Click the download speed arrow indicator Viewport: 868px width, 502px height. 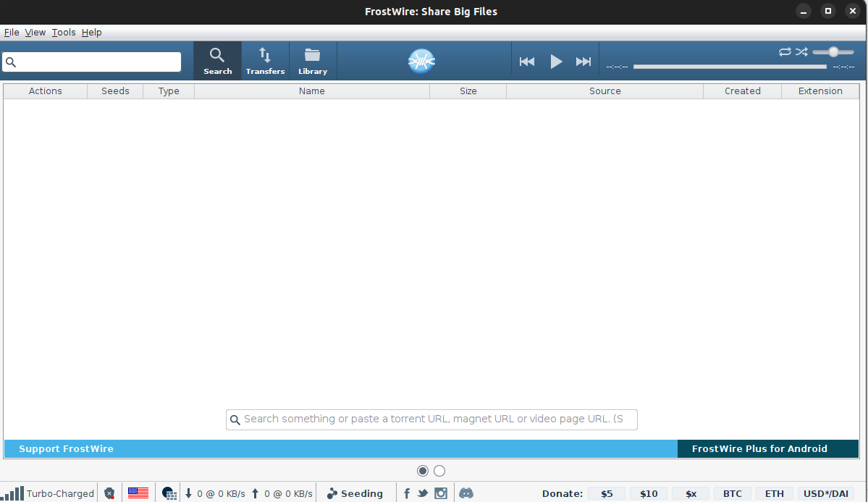point(188,493)
